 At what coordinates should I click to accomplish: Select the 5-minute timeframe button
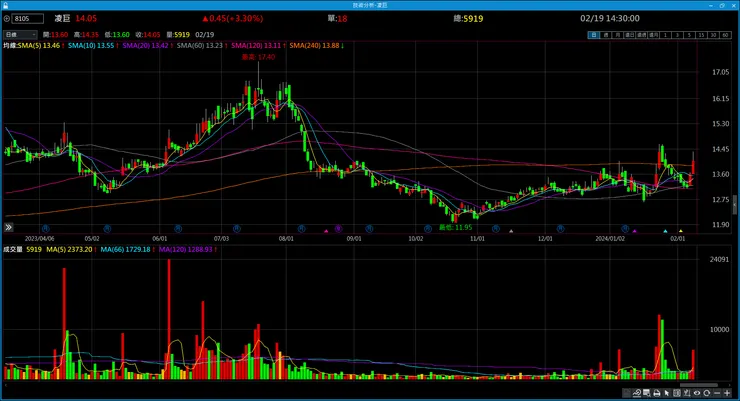(x=689, y=35)
